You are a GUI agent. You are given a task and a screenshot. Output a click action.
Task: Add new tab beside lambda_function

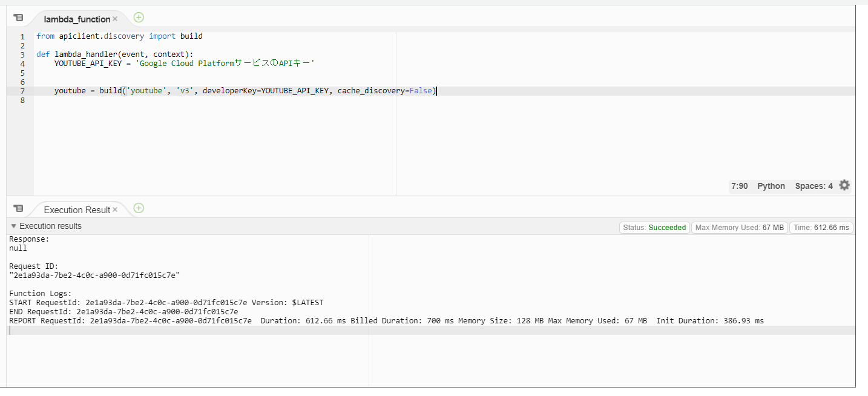point(139,18)
